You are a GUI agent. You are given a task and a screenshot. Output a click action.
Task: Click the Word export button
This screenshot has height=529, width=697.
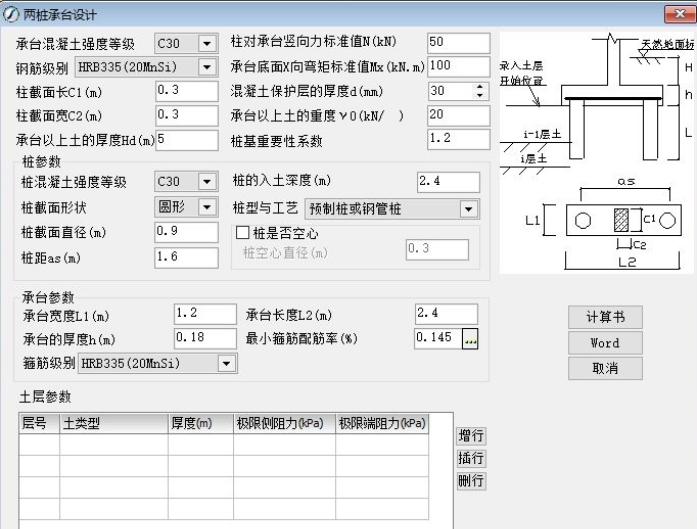[605, 343]
